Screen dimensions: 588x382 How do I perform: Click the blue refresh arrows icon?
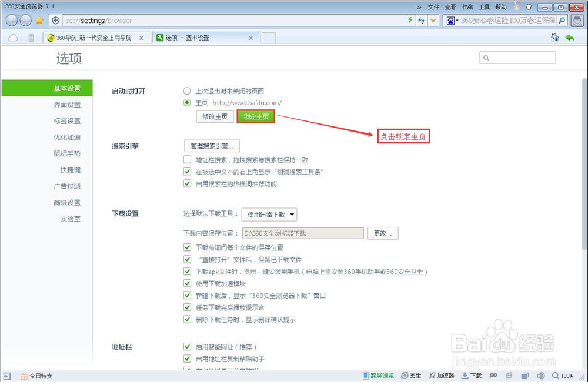pos(422,21)
